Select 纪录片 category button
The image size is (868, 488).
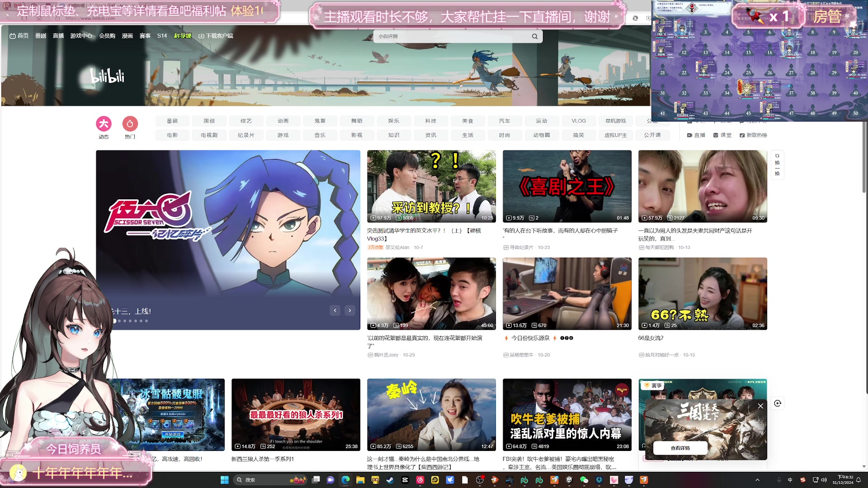(246, 135)
